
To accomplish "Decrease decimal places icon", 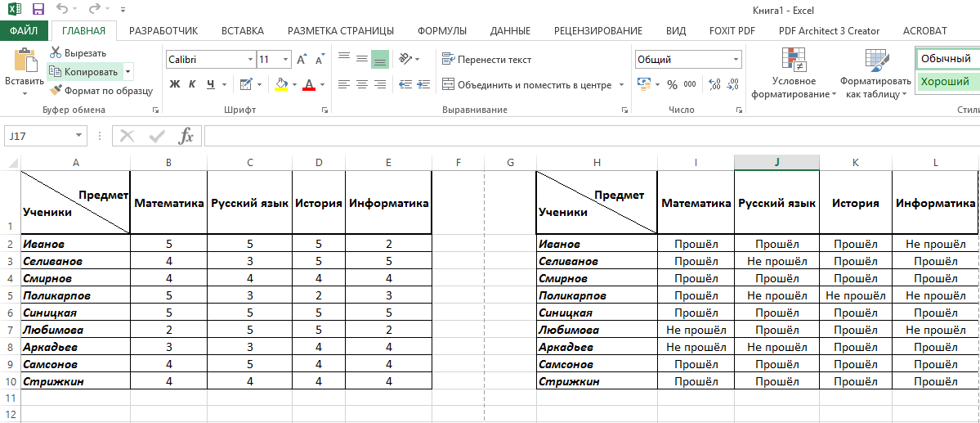I will [x=733, y=84].
